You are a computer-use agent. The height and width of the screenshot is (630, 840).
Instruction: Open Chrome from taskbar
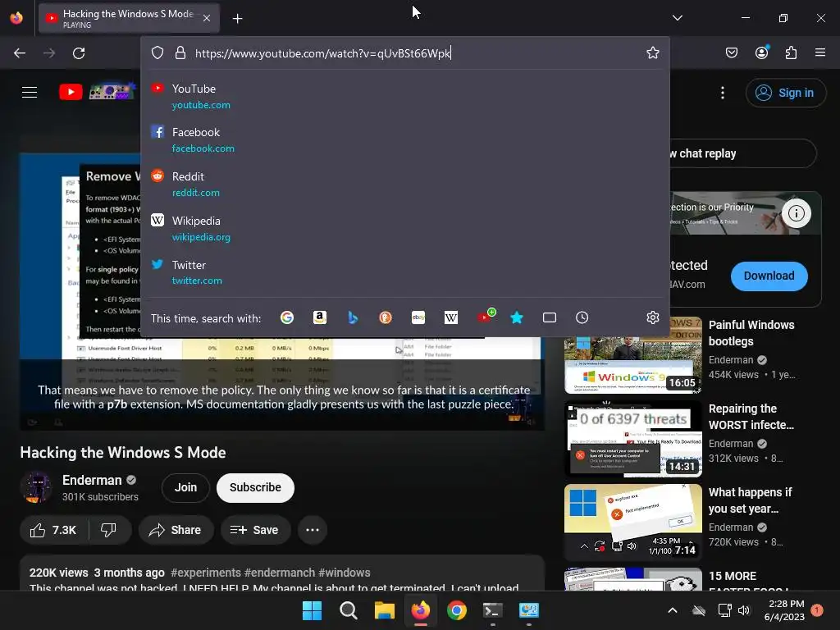tap(456, 610)
